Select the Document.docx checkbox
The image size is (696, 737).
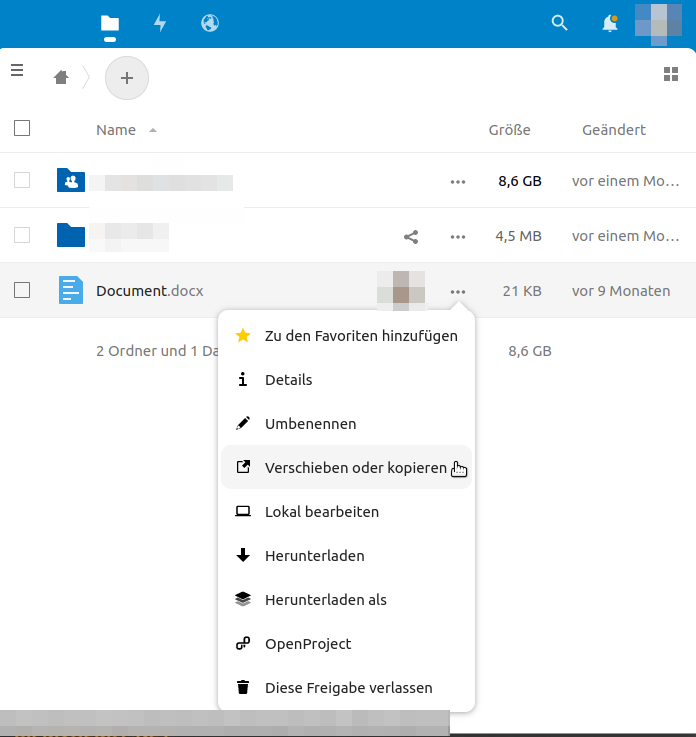[x=22, y=291]
